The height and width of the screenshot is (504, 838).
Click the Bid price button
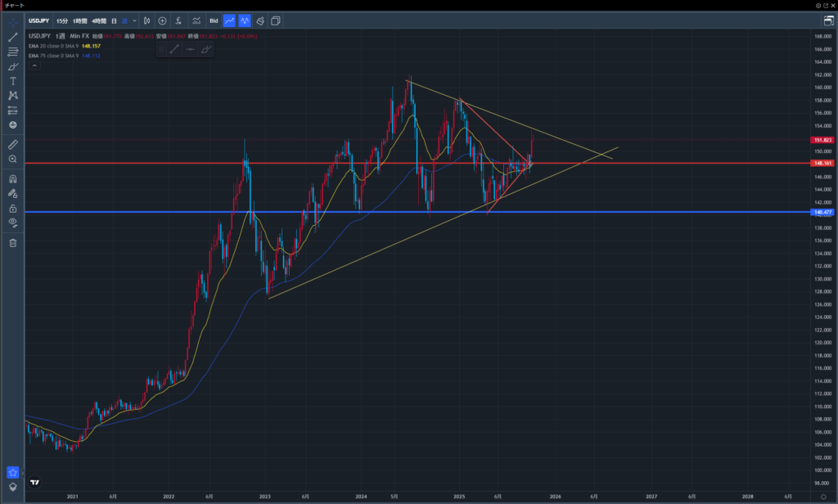tap(214, 20)
